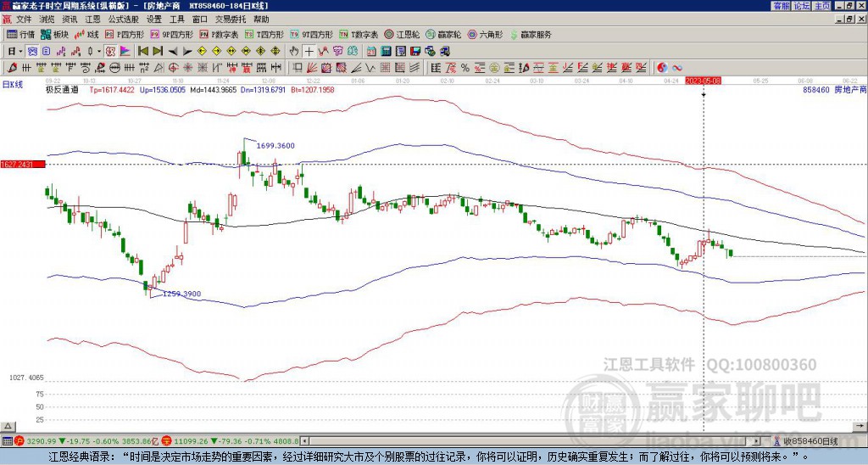Open the 板块 sector view
The height and width of the screenshot is (465, 868).
[x=54, y=34]
